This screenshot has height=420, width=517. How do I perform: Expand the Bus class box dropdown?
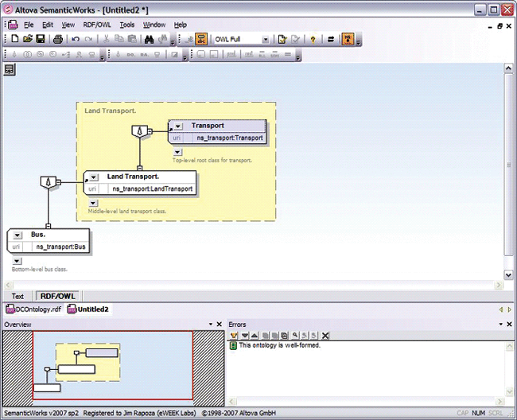(17, 235)
